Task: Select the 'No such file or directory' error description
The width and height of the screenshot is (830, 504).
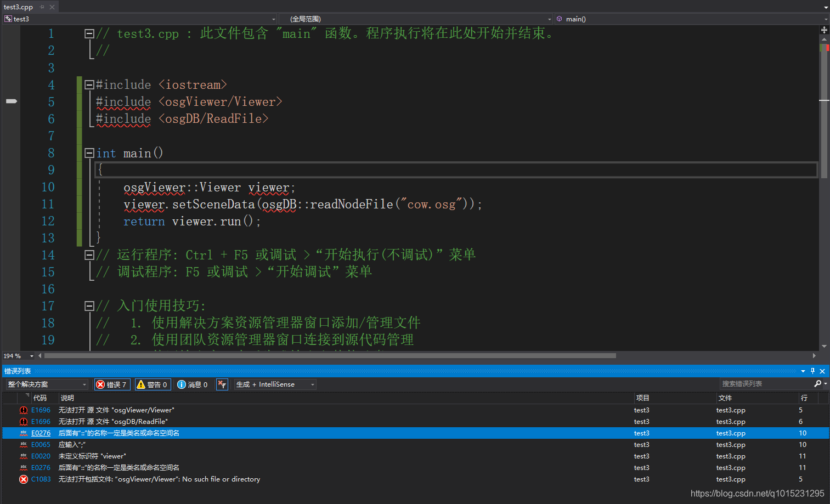Action: (x=159, y=479)
